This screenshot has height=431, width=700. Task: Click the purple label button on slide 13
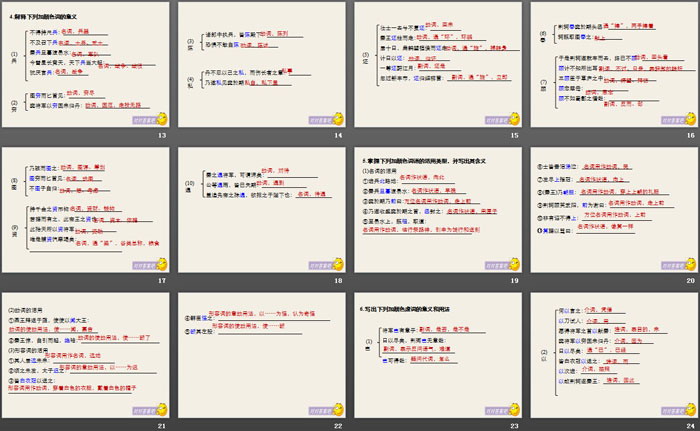coord(144,120)
